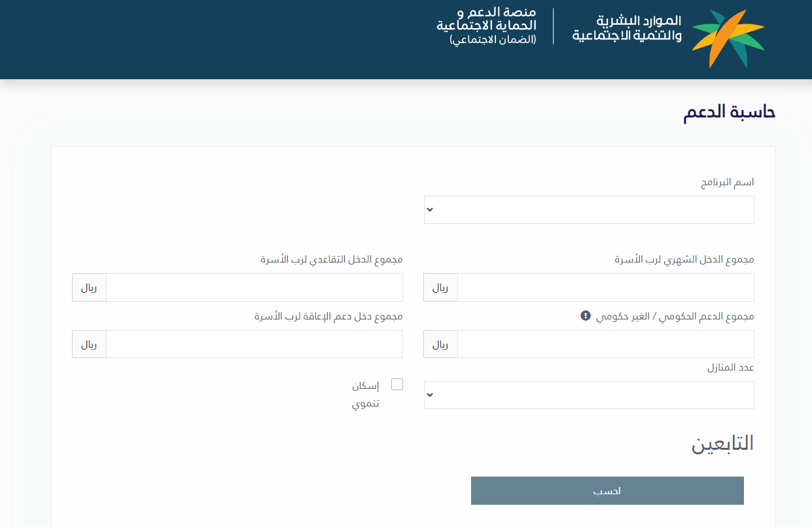Click the احسب calculate button
Image resolution: width=812 pixels, height=527 pixels.
coord(607,491)
